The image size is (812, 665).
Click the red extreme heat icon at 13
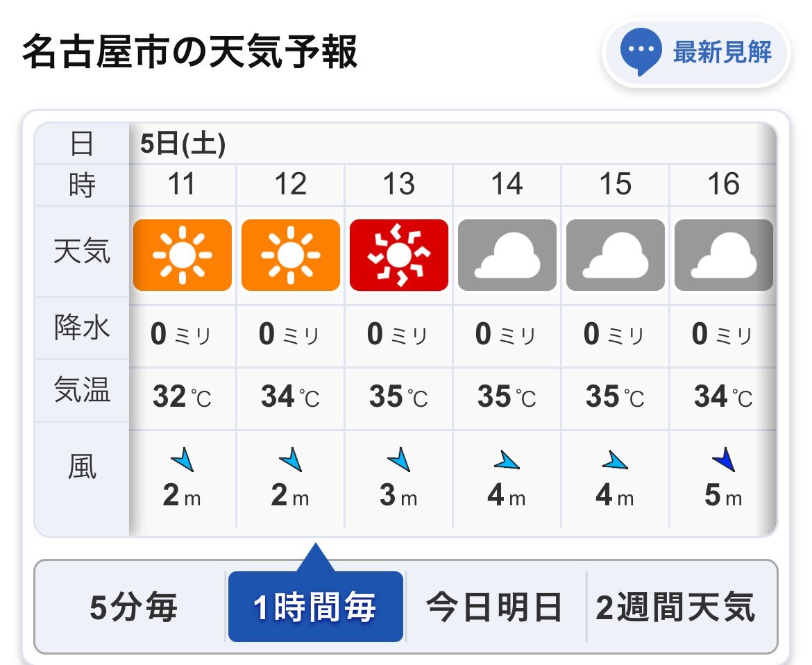click(x=399, y=255)
